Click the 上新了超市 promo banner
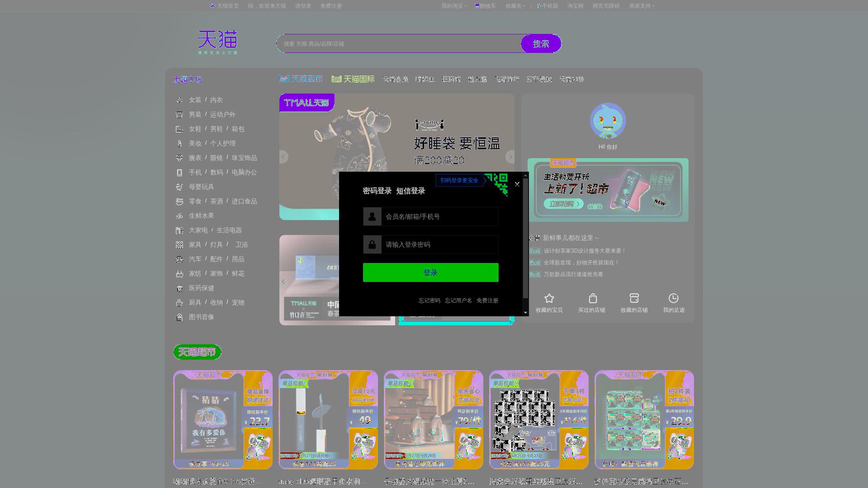868x488 pixels. [x=608, y=190]
